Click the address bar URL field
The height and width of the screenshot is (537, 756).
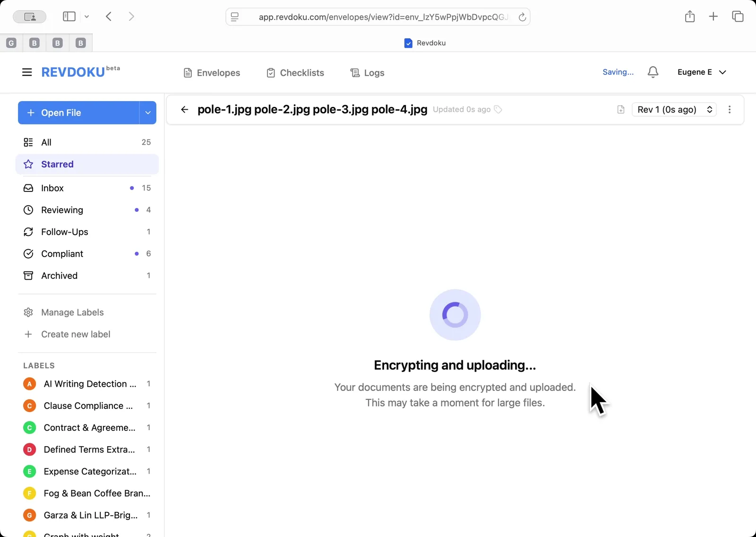click(378, 17)
